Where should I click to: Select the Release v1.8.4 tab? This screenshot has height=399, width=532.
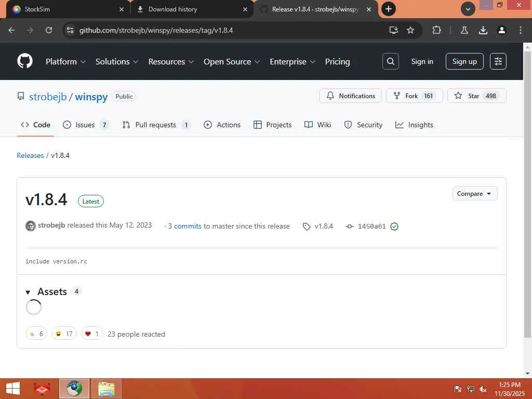click(315, 9)
